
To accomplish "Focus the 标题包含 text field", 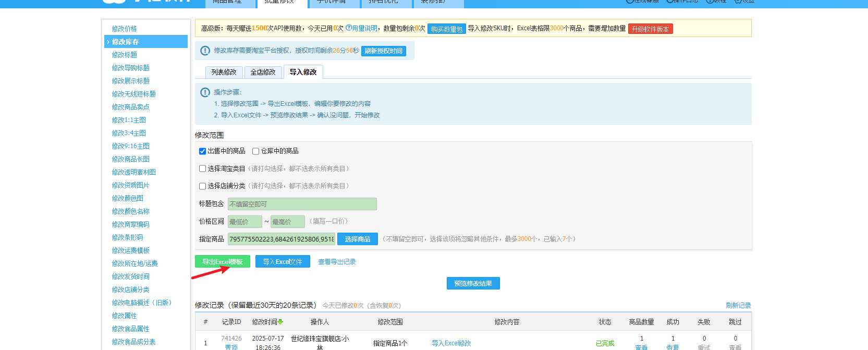I will 302,204.
